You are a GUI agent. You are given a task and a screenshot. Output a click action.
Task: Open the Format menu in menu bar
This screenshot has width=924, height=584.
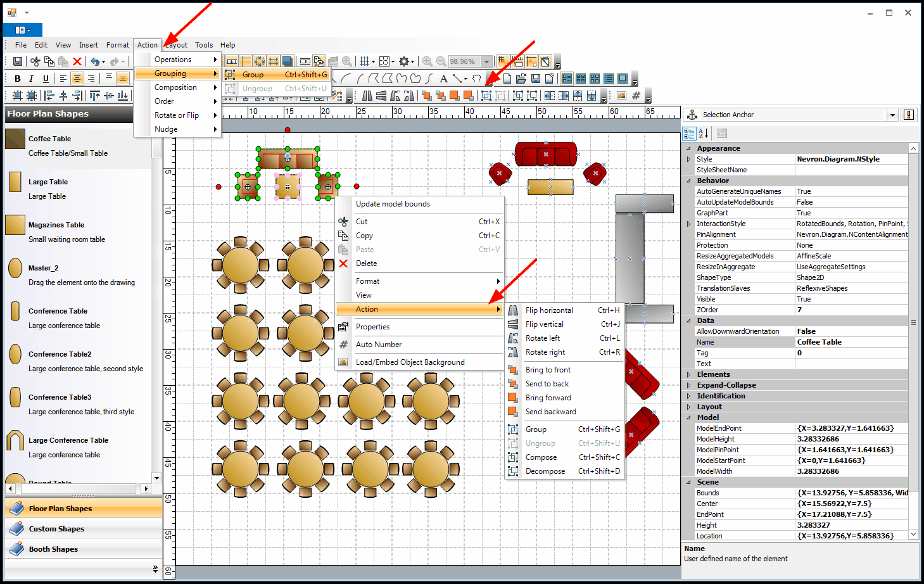coord(117,45)
